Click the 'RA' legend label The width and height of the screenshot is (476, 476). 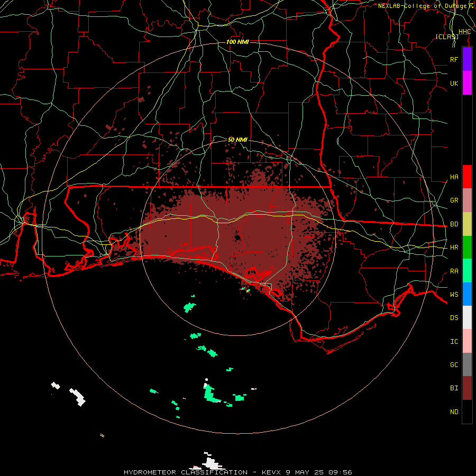(x=454, y=271)
